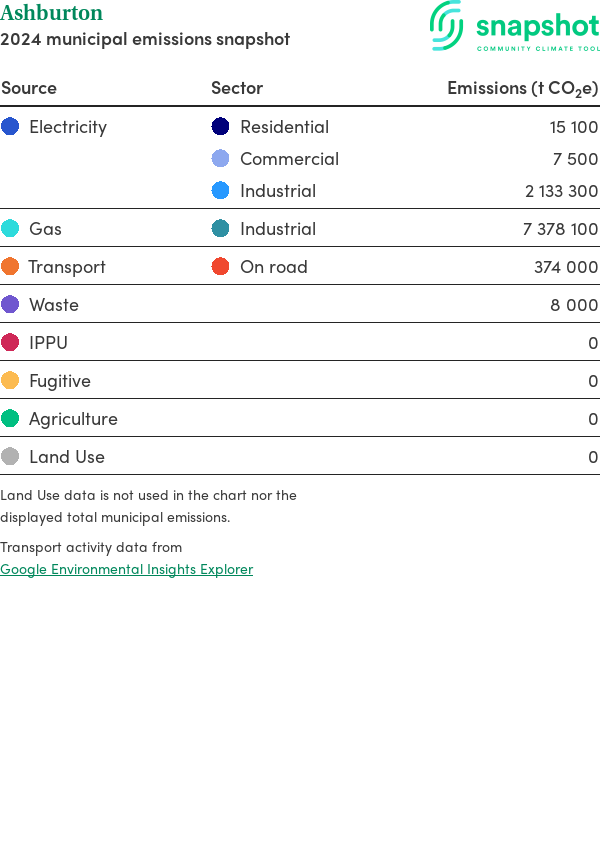The width and height of the screenshot is (600, 850).
Task: Click the cyan Gas source dot
Action: [10, 228]
